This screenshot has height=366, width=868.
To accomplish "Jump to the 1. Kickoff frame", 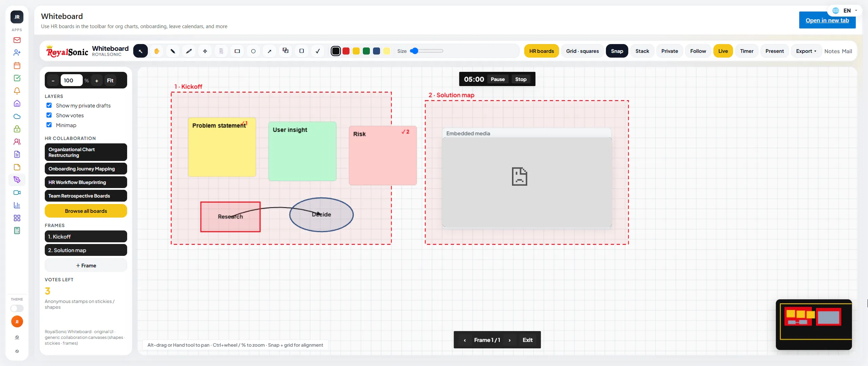I will (86, 237).
